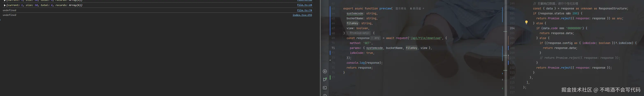Click the undefined entry from index.tsx:255
Screen dimensions: 644x96
(x=9, y=15)
